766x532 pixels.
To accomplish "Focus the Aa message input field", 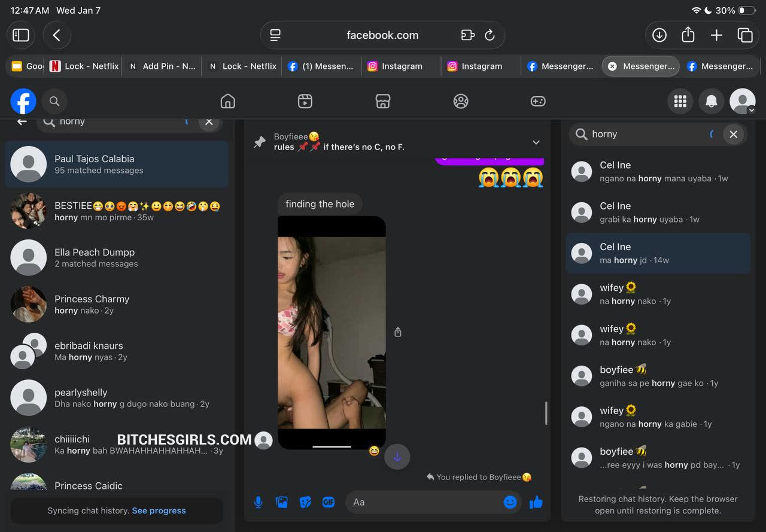I will [x=425, y=502].
